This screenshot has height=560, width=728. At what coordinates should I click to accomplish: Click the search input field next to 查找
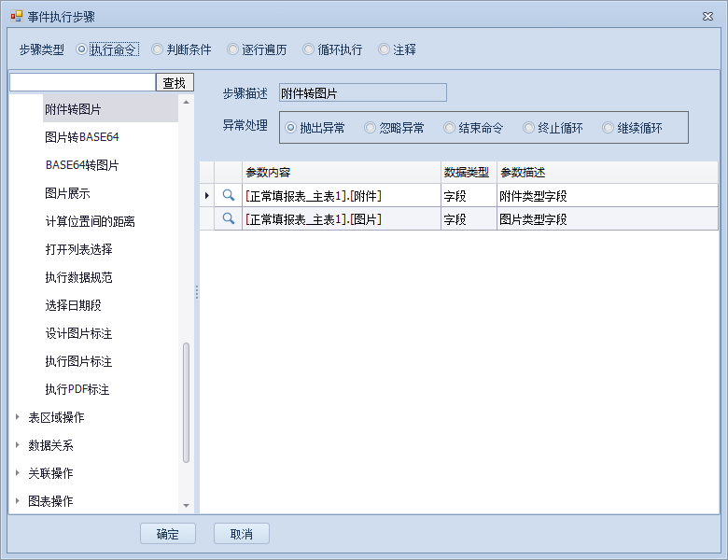click(x=82, y=83)
